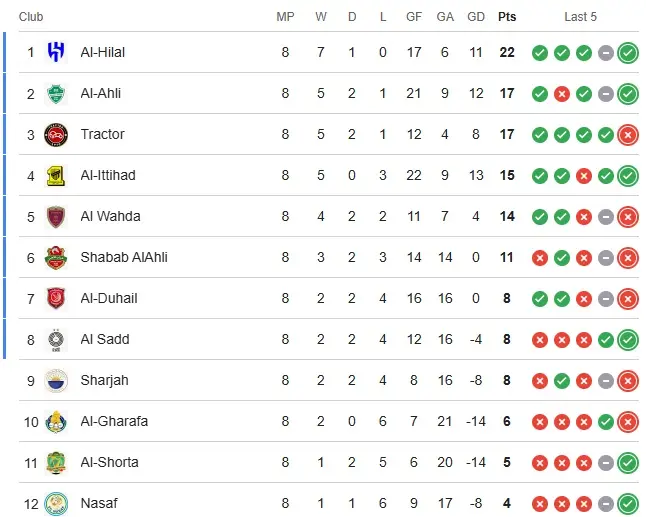Viewport: 646px width, 517px height.
Task: Click the Al-Hilal club crest icon
Action: (56, 52)
